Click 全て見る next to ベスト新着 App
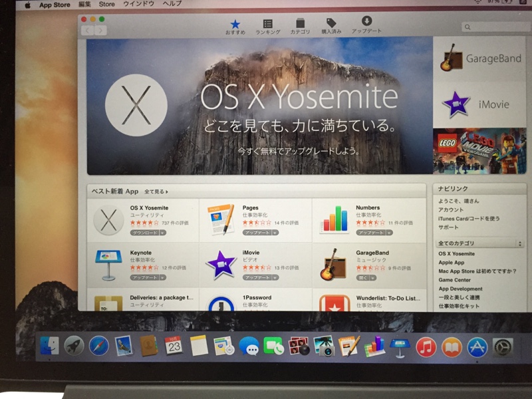The width and height of the screenshot is (532, 399). pyautogui.click(x=156, y=192)
